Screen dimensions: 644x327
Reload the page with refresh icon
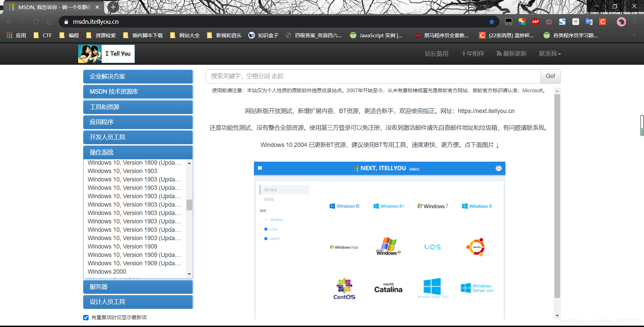click(36, 22)
